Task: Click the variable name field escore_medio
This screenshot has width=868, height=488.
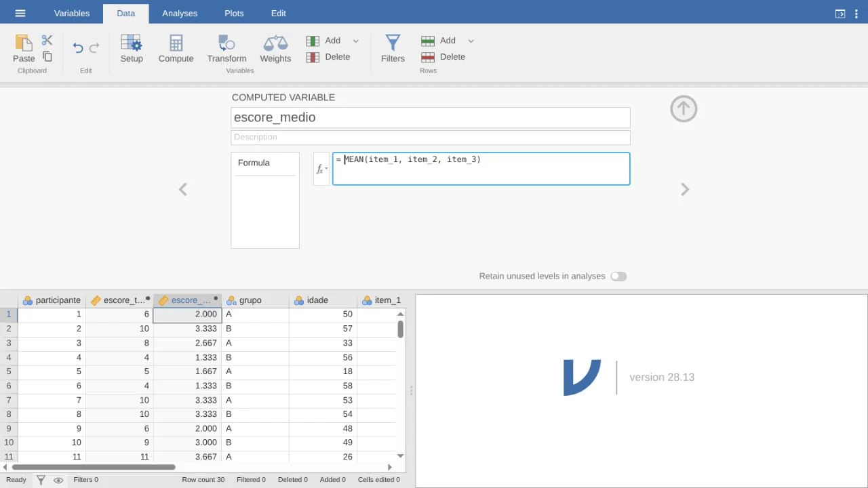Action: click(431, 117)
